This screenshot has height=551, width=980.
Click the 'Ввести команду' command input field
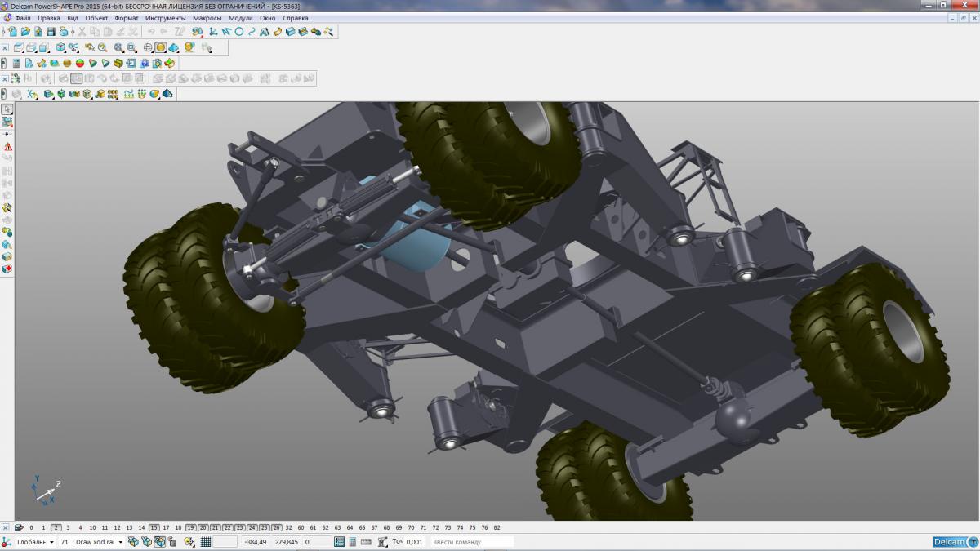[471, 542]
